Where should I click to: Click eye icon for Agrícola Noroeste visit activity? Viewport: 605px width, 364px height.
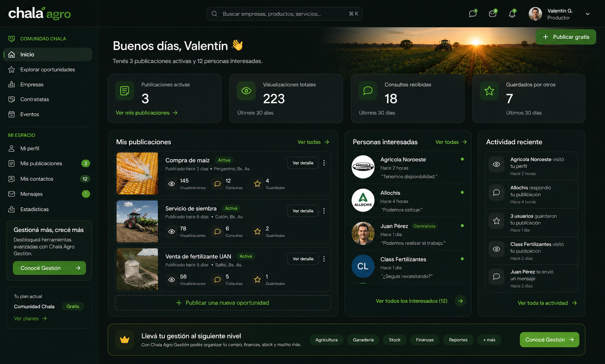496,164
